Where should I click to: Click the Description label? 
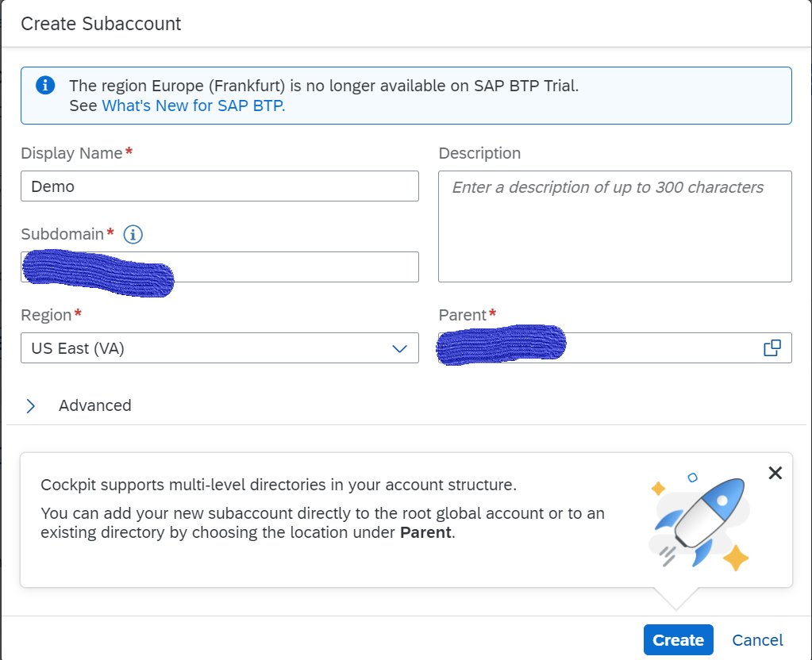479,153
